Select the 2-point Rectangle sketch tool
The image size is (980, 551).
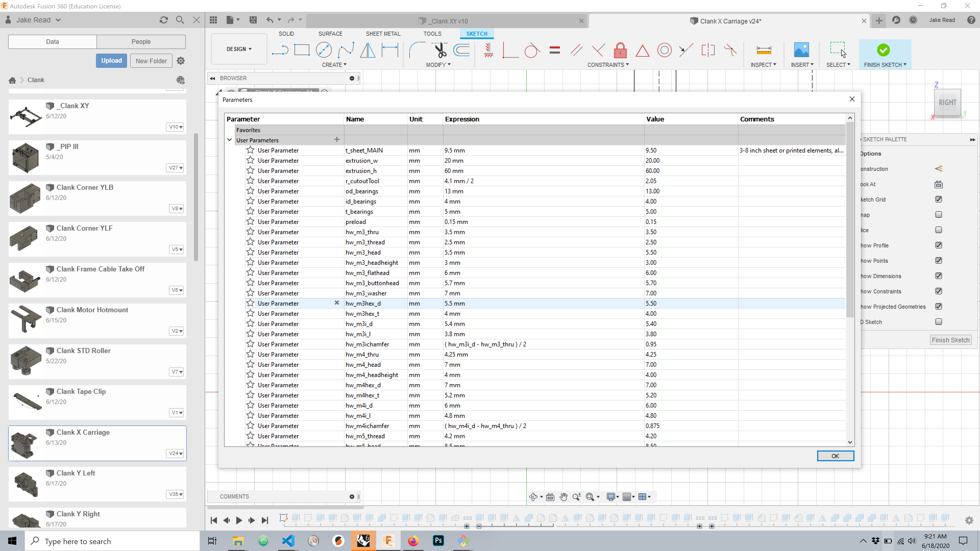(302, 50)
